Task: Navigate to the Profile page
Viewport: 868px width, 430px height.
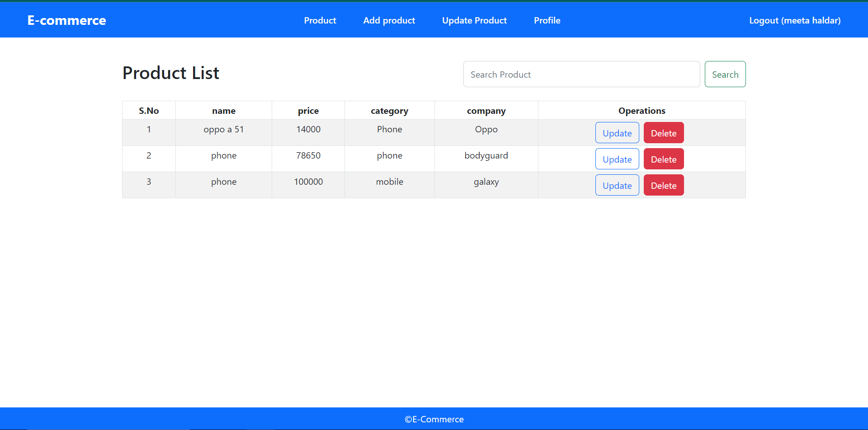Action: click(x=547, y=20)
